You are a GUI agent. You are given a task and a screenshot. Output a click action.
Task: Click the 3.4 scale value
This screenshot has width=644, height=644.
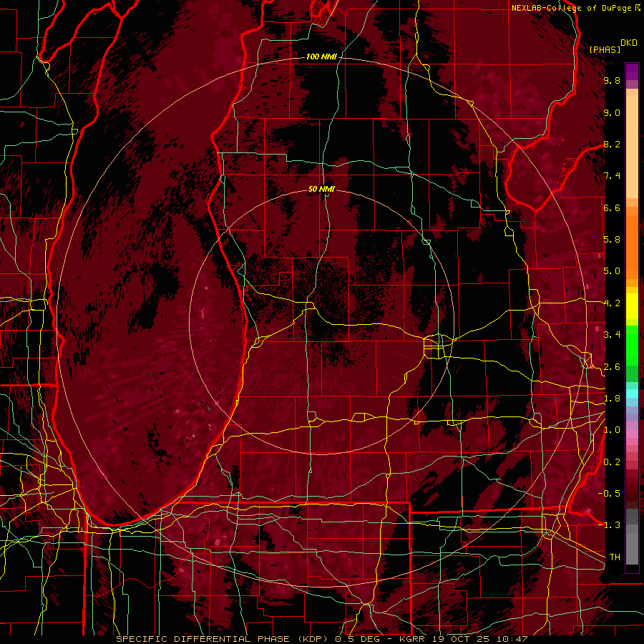(x=612, y=335)
